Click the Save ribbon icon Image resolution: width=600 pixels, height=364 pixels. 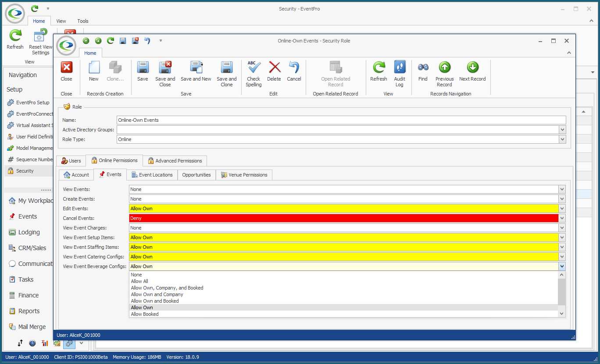143,71
